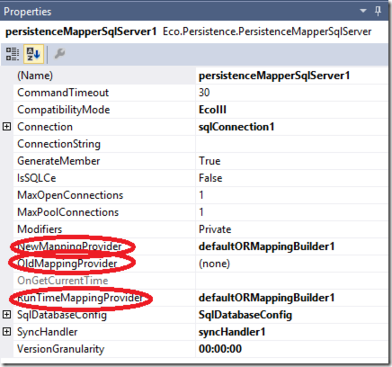Click the OldMappingProvider (none) value
The image size is (392, 367).
pos(214,264)
